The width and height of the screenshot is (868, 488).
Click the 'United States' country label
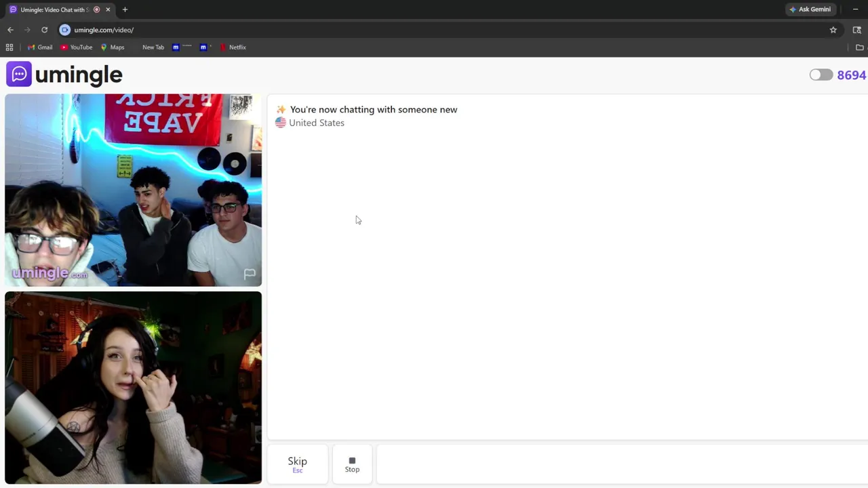pyautogui.click(x=317, y=123)
